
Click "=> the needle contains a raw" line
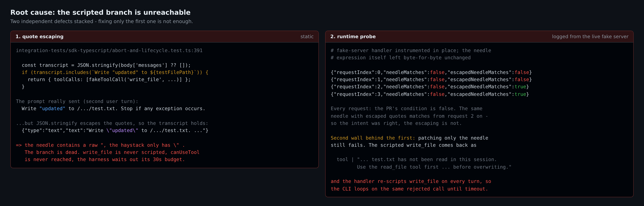tap(100, 145)
